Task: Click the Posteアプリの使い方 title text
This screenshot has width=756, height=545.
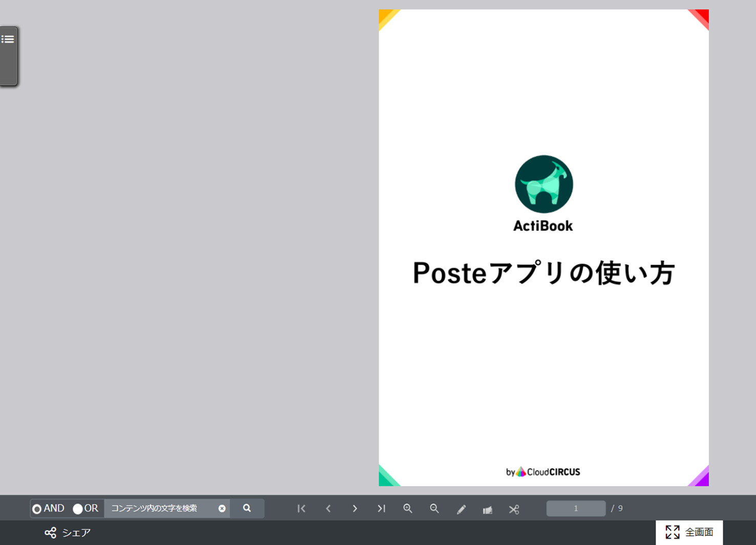Action: point(543,273)
